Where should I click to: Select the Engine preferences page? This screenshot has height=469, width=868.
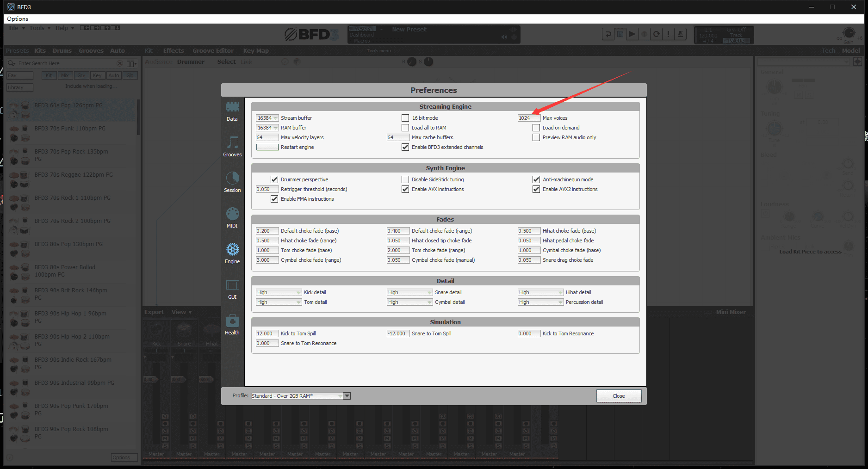(x=232, y=253)
